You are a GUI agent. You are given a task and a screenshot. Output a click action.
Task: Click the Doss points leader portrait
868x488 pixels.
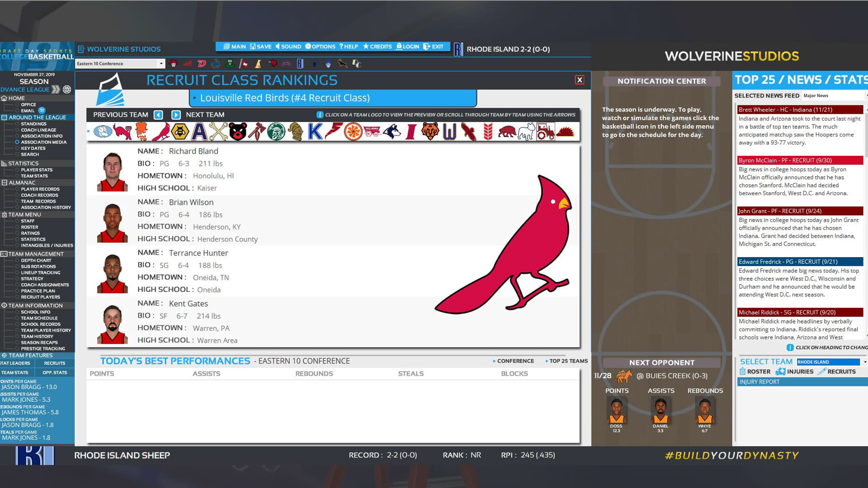click(616, 411)
